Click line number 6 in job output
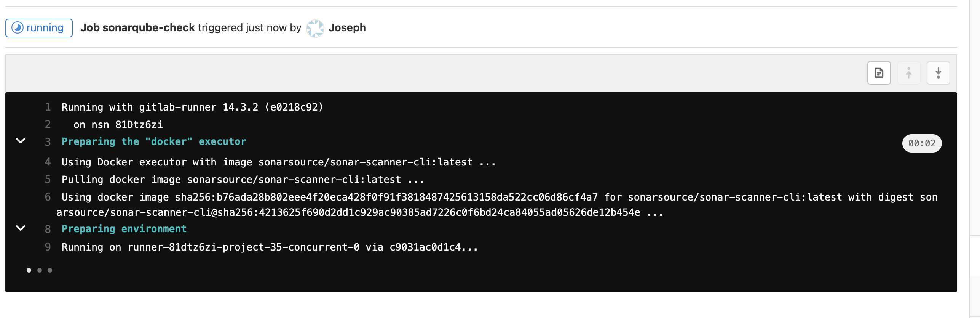This screenshot has height=318, width=980. (x=48, y=197)
